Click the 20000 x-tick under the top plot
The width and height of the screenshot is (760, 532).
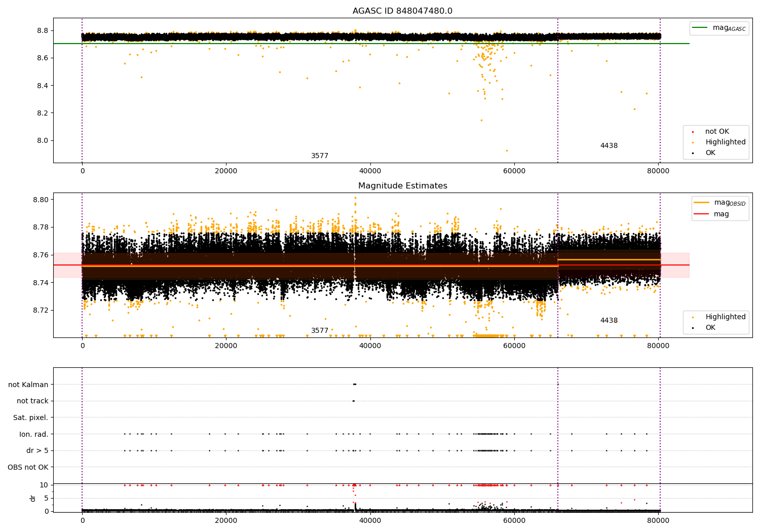(x=226, y=171)
